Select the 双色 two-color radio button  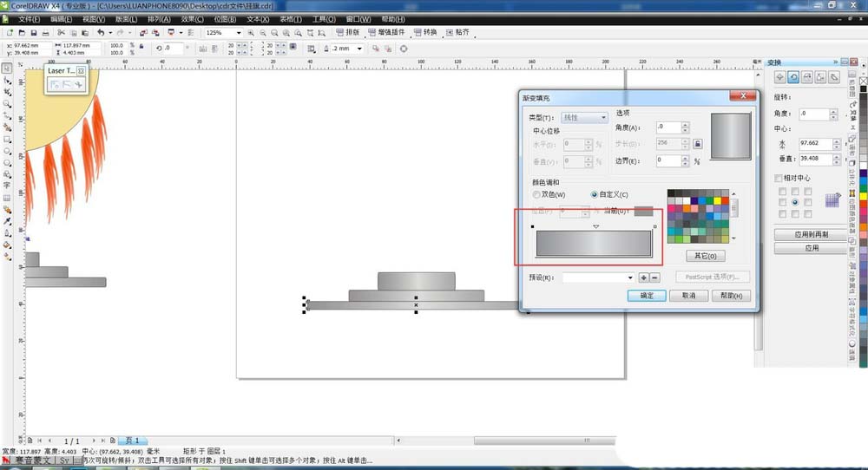tap(536, 194)
